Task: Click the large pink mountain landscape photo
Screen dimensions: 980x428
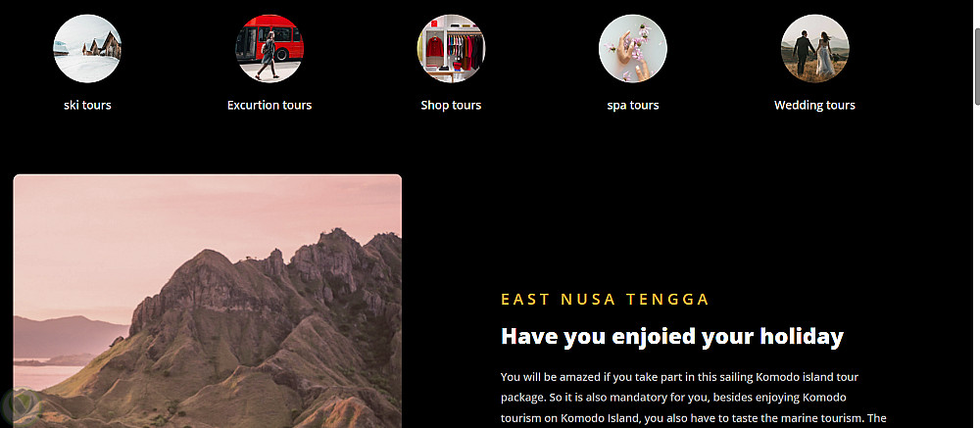Action: (x=208, y=301)
